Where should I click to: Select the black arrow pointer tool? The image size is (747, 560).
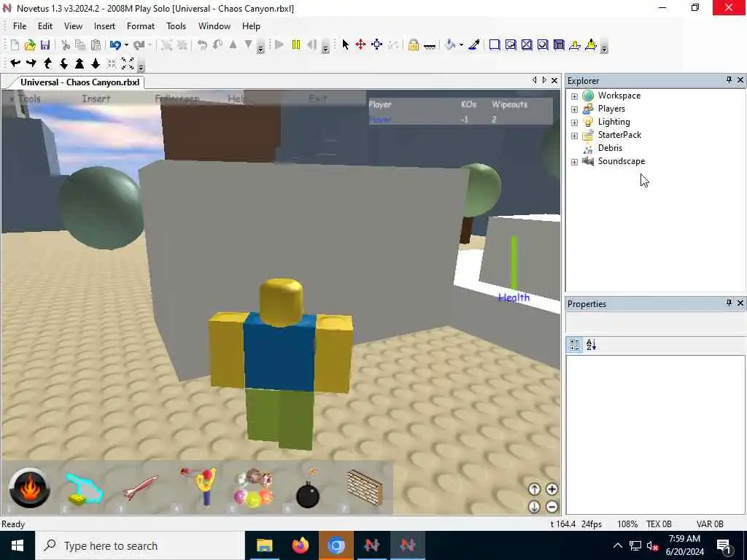[x=345, y=44]
